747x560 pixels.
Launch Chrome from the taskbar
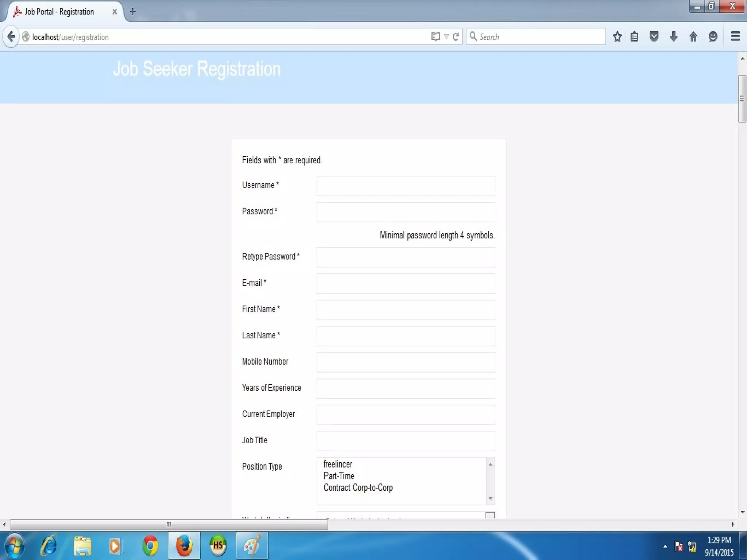[150, 546]
